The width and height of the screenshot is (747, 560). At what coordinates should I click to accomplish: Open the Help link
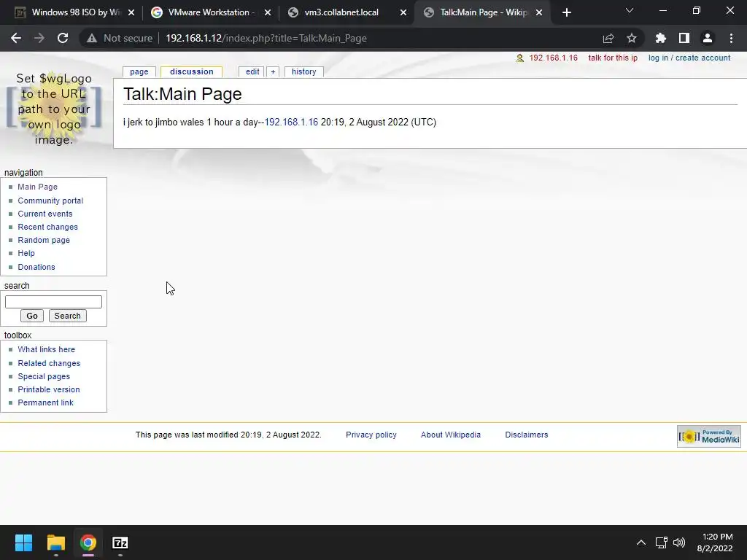[x=26, y=253]
